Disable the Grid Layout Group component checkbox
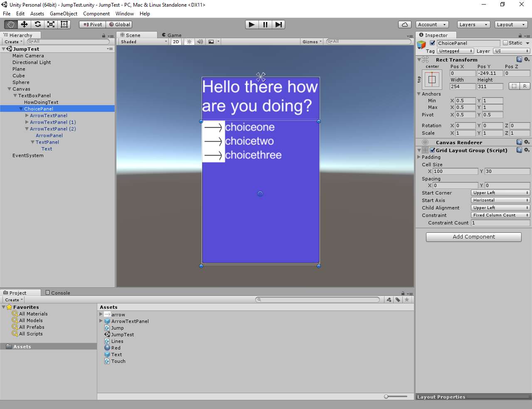 [x=432, y=150]
